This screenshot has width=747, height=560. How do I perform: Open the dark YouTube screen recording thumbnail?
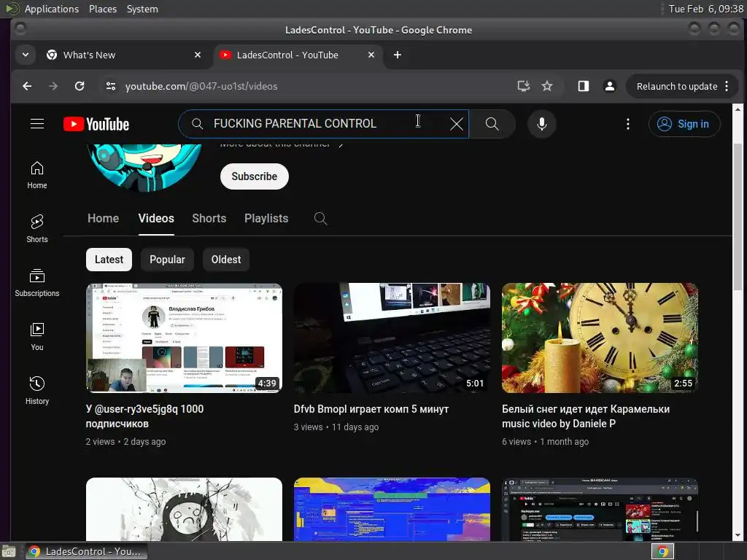click(x=600, y=509)
